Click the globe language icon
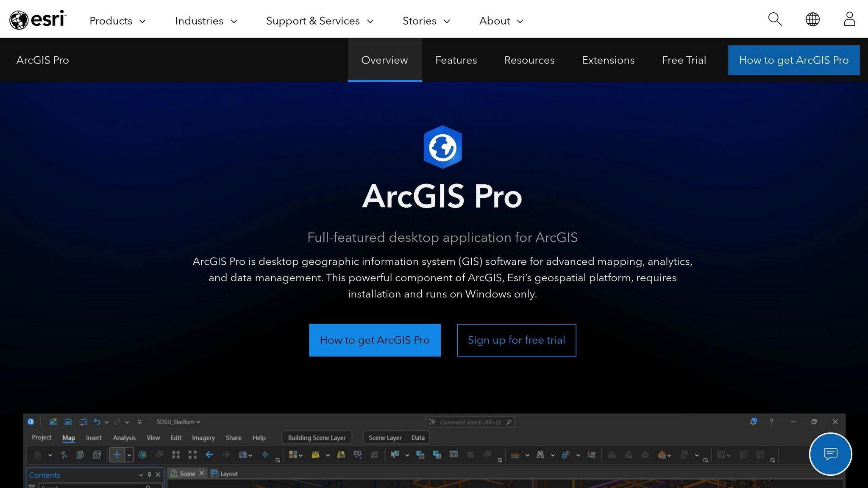The image size is (868, 488). click(x=812, y=19)
